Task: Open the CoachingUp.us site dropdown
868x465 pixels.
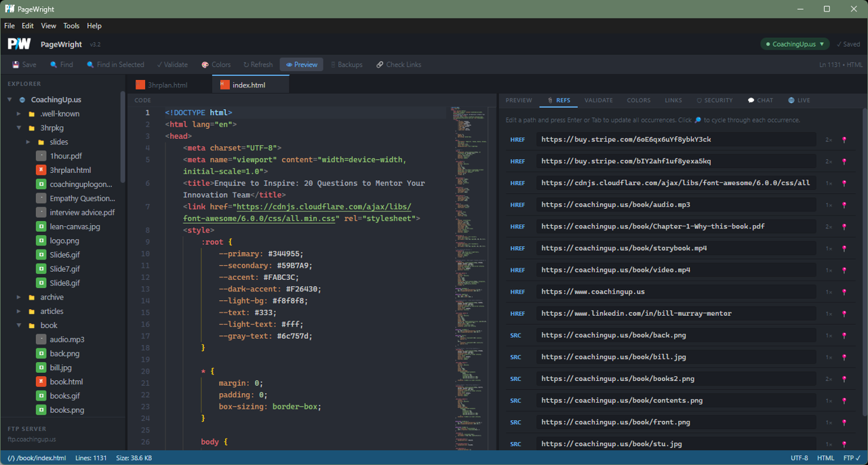Action: (794, 43)
